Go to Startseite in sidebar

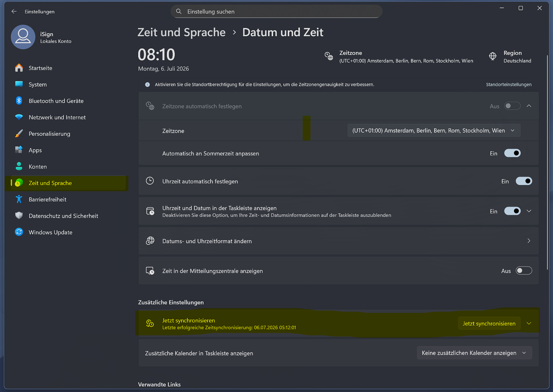point(69,68)
